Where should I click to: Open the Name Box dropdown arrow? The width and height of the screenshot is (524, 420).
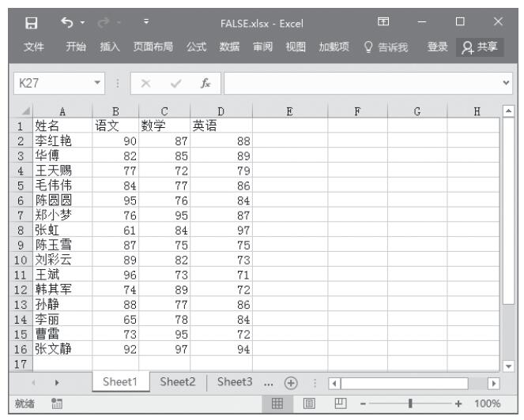pyautogui.click(x=98, y=82)
